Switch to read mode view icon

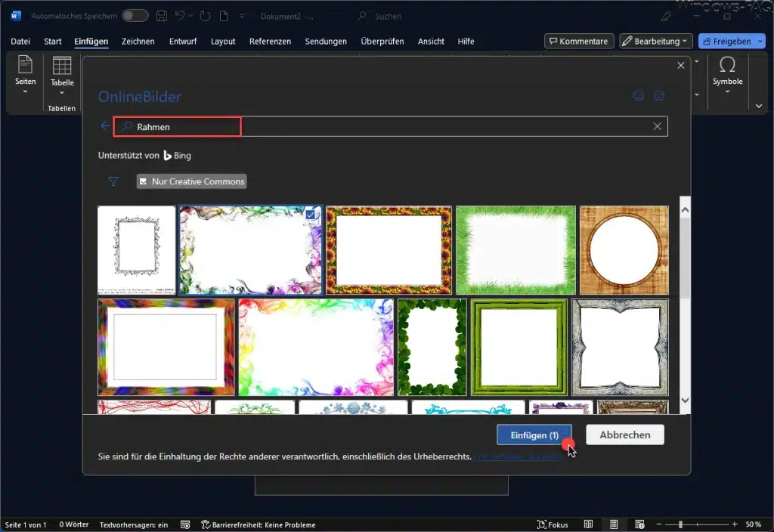point(588,524)
